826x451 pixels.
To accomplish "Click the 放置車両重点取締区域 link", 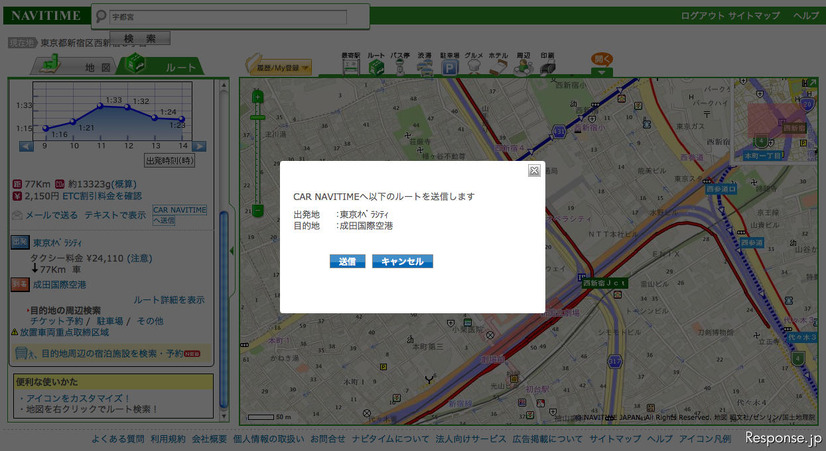I will tap(64, 332).
